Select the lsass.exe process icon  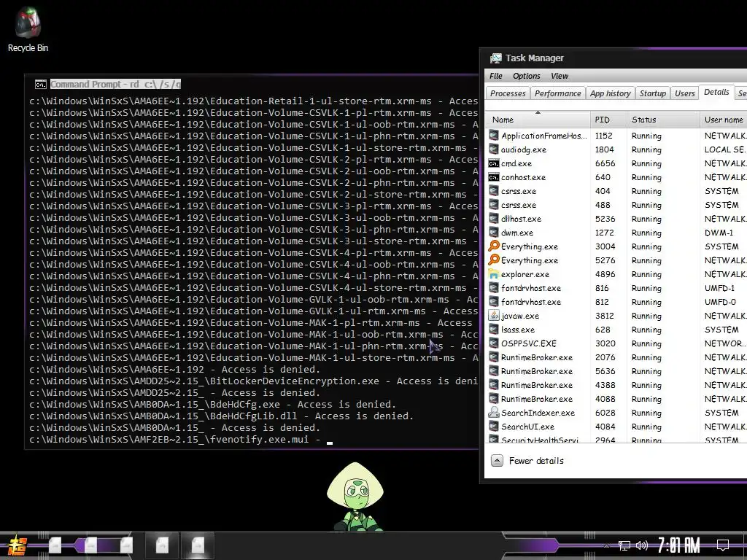click(494, 330)
